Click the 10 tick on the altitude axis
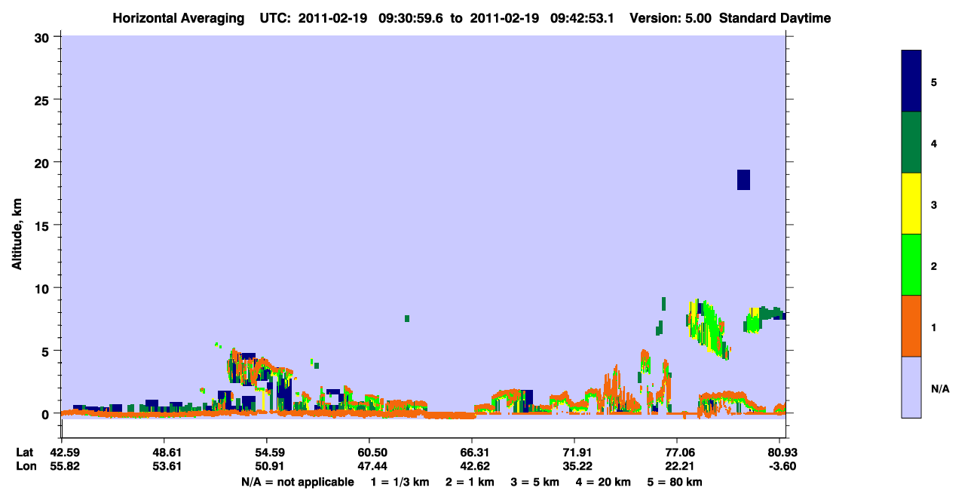This screenshot has height=503, width=980. (x=43, y=288)
